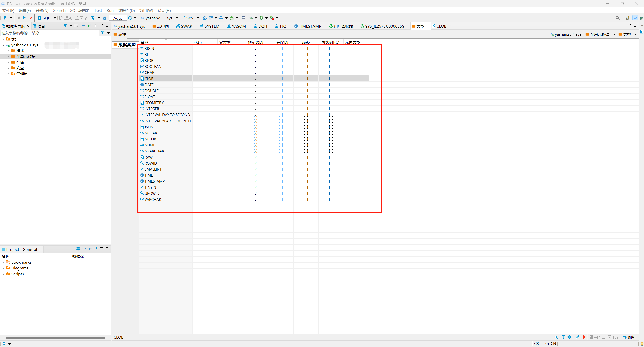Click the collapse-all icon in database navigator
The height and width of the screenshot is (347, 644).
click(x=84, y=26)
